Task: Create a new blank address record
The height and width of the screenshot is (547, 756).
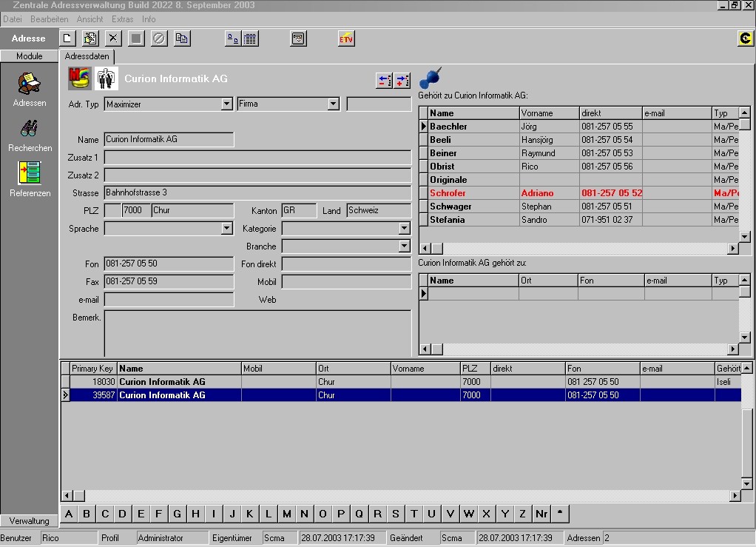Action: point(67,38)
